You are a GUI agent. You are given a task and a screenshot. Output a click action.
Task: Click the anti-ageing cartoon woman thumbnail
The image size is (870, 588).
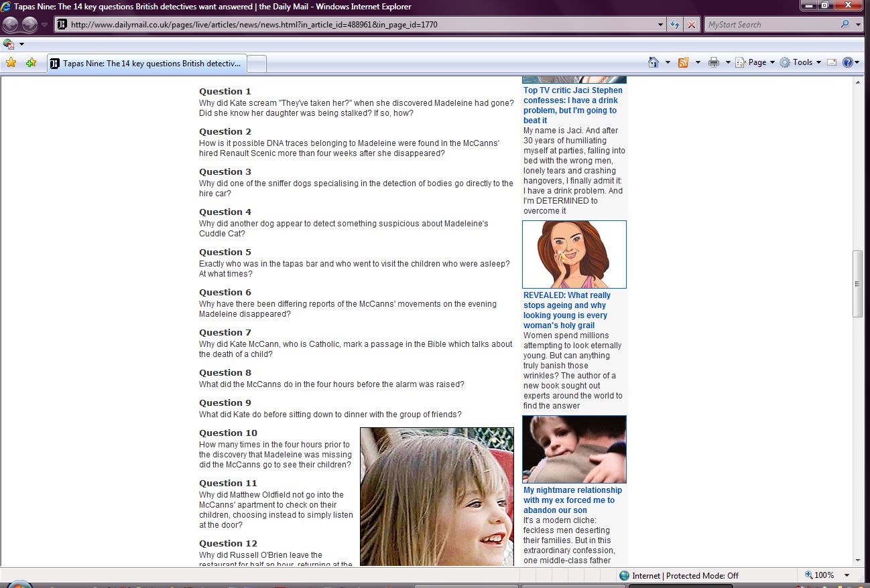coord(574,254)
